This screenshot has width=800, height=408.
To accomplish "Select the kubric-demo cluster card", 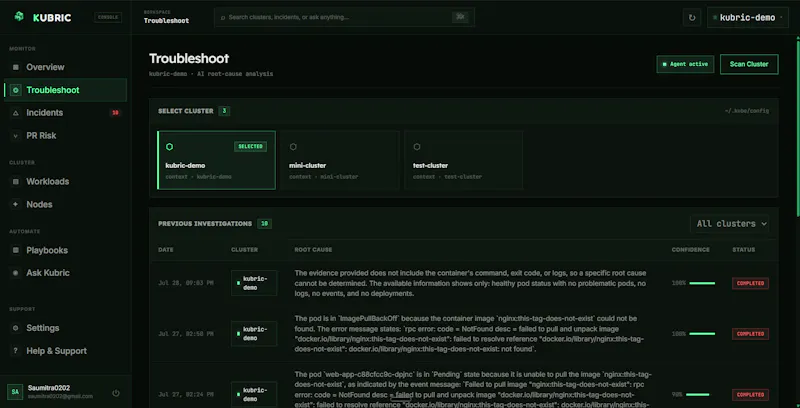I will (216, 160).
